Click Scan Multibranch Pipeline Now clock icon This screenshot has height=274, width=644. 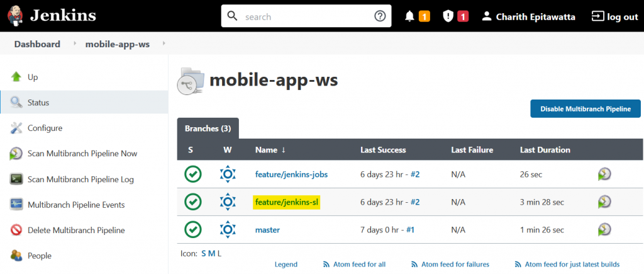pyautogui.click(x=16, y=154)
